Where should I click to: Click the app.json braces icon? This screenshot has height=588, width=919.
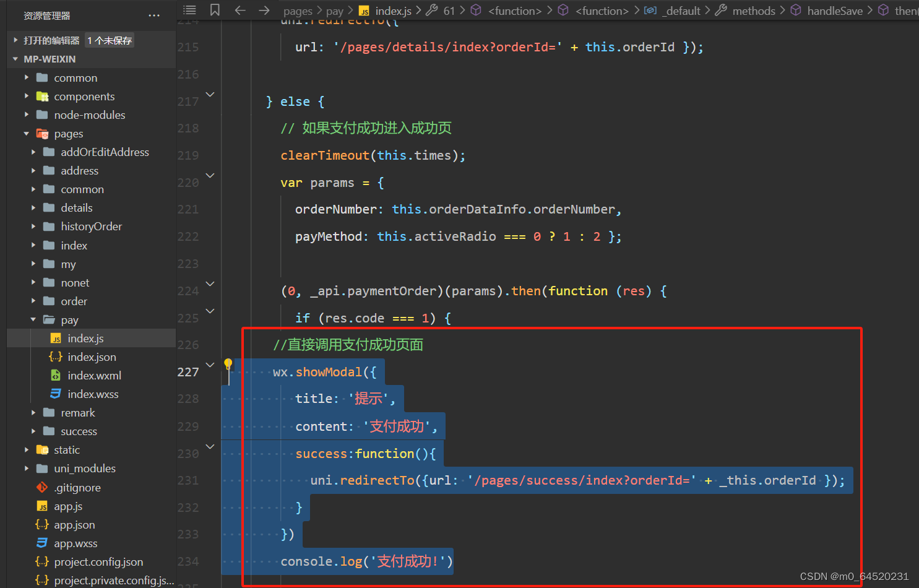click(42, 525)
